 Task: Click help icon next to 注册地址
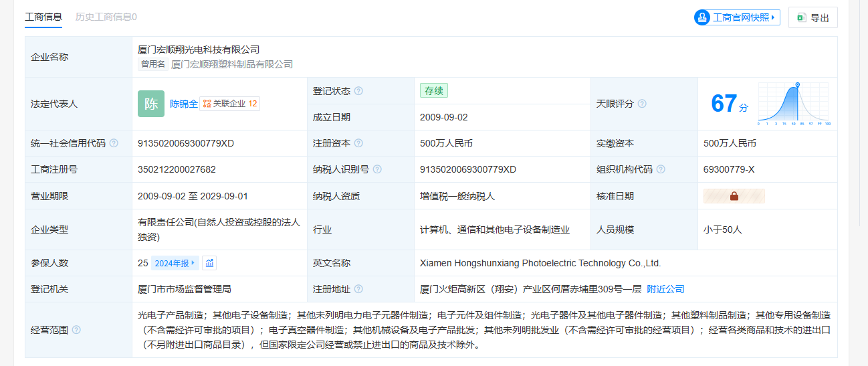point(358,289)
